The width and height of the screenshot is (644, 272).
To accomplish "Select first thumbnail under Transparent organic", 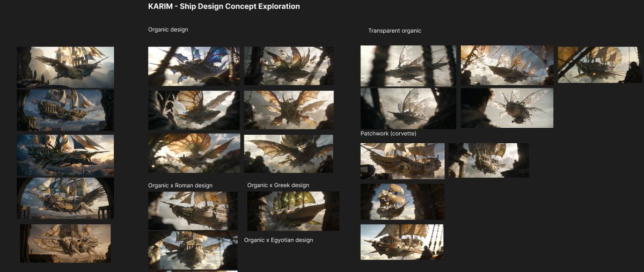I will (408, 65).
